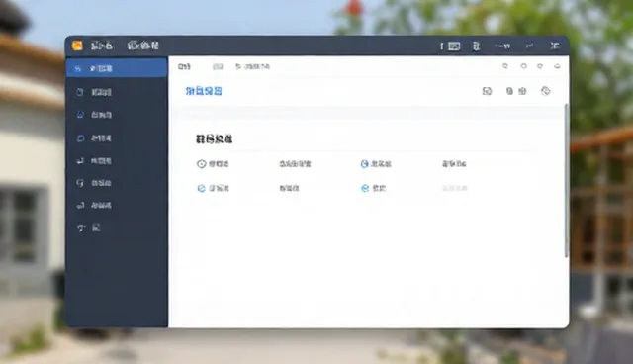Click the orange app logo in title bar
Screen dimensions: 633x364
click(x=77, y=45)
